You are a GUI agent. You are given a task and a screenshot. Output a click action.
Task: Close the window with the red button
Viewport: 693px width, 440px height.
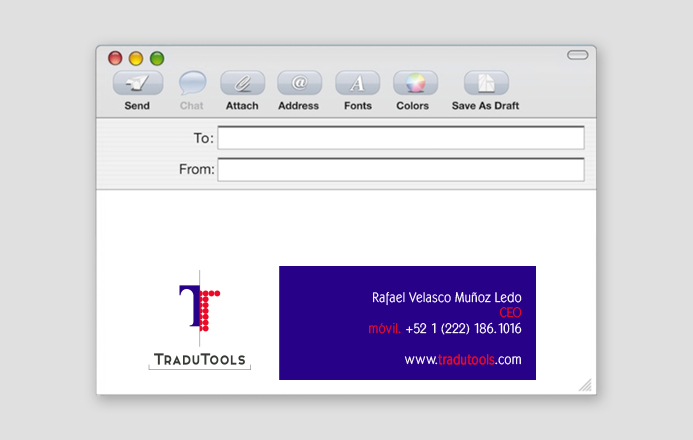click(x=115, y=58)
